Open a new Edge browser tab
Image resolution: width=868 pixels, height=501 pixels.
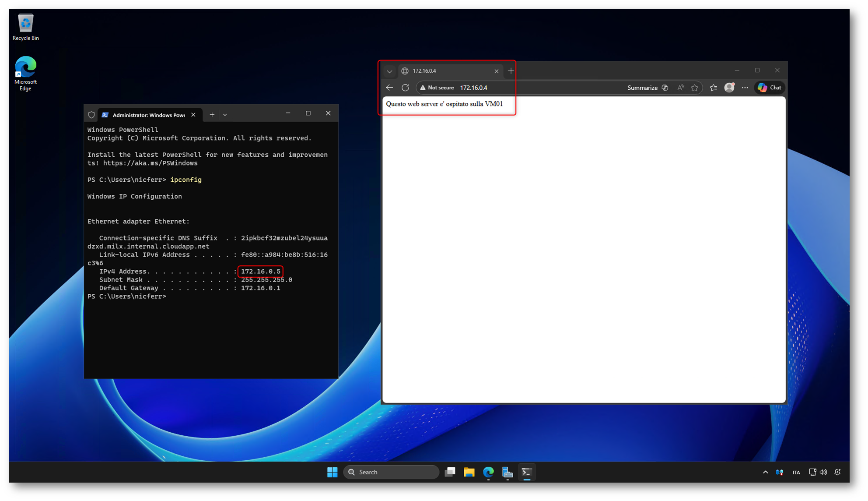pyautogui.click(x=511, y=71)
